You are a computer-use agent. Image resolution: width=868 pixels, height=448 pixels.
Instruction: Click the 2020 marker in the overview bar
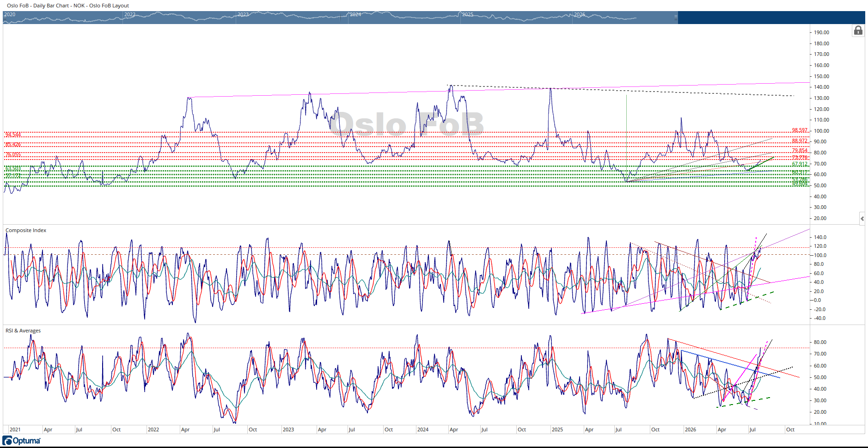pyautogui.click(x=10, y=14)
